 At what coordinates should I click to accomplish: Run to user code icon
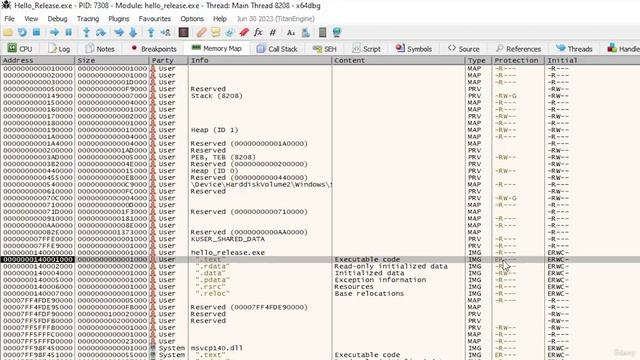[x=165, y=32]
